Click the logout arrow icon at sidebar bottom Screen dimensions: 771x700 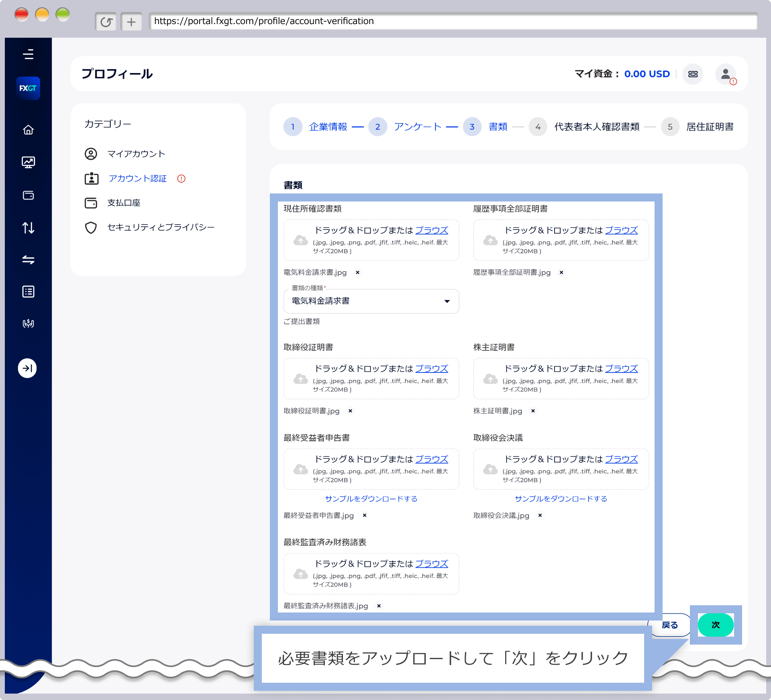(x=27, y=368)
